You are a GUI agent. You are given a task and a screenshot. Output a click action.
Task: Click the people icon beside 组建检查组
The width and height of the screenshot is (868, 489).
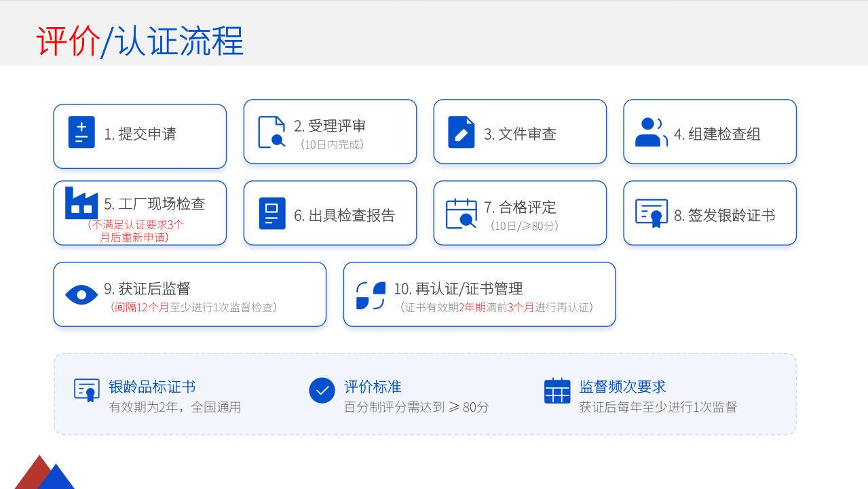652,132
